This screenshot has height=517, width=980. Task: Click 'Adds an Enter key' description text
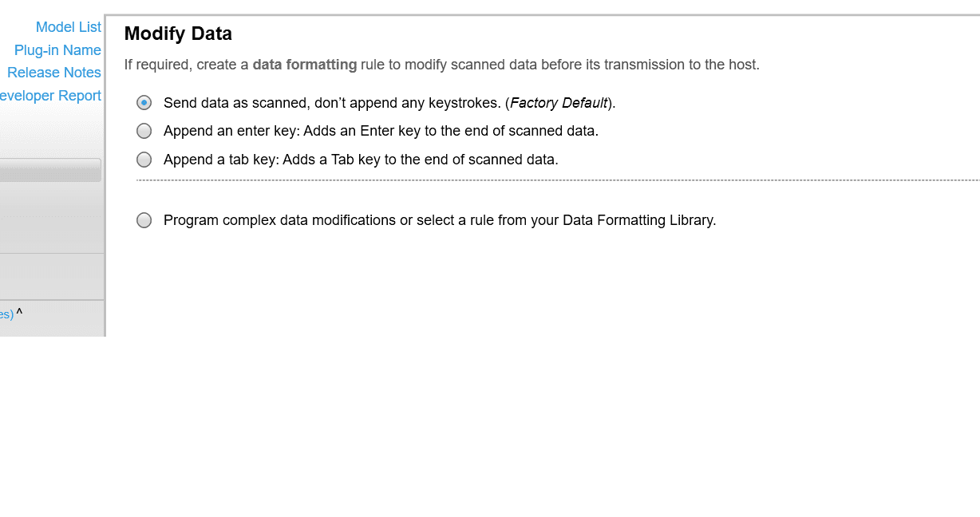[351, 131]
